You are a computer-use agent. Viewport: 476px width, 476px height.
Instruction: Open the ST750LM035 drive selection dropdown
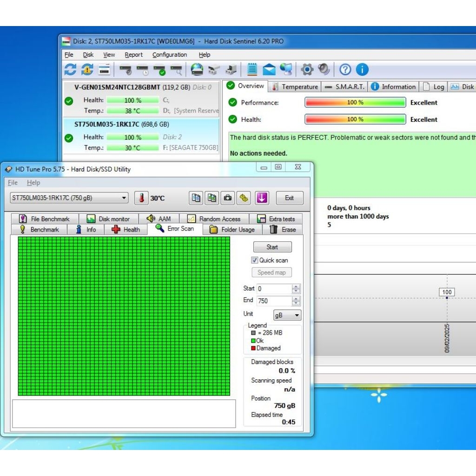pyautogui.click(x=69, y=198)
